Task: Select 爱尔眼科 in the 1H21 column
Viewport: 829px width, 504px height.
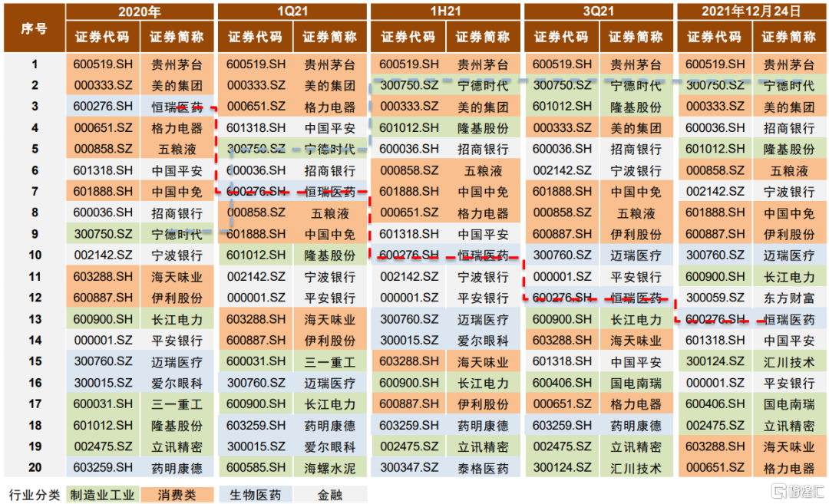Action: point(483,341)
